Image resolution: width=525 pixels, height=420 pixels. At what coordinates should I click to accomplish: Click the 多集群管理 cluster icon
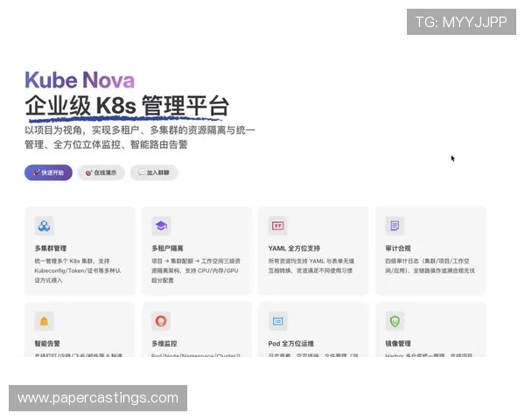click(x=45, y=226)
